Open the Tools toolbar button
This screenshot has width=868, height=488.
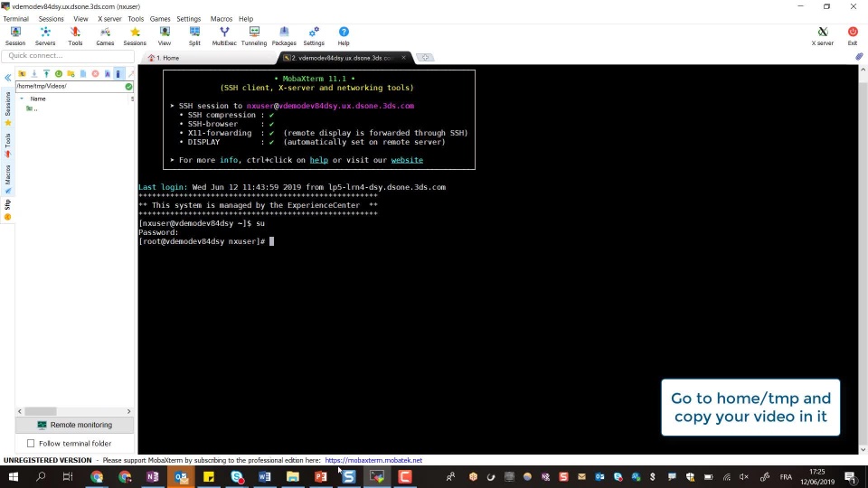pyautogui.click(x=75, y=36)
